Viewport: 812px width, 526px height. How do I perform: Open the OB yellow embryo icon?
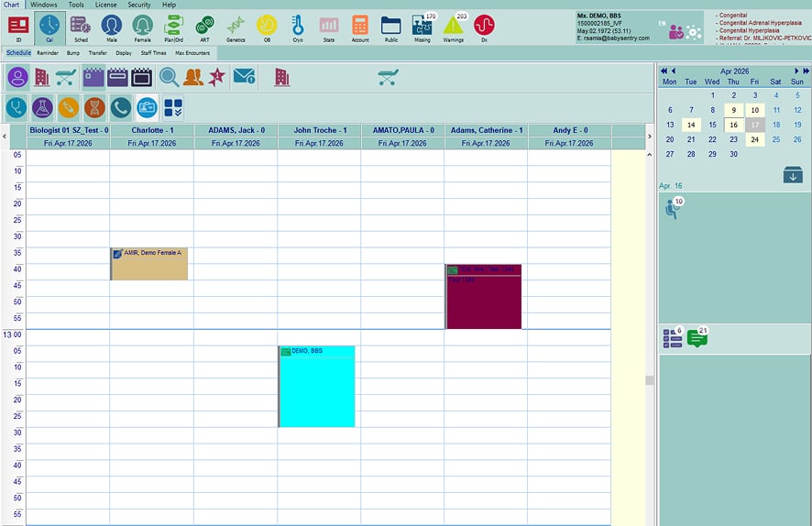point(267,28)
